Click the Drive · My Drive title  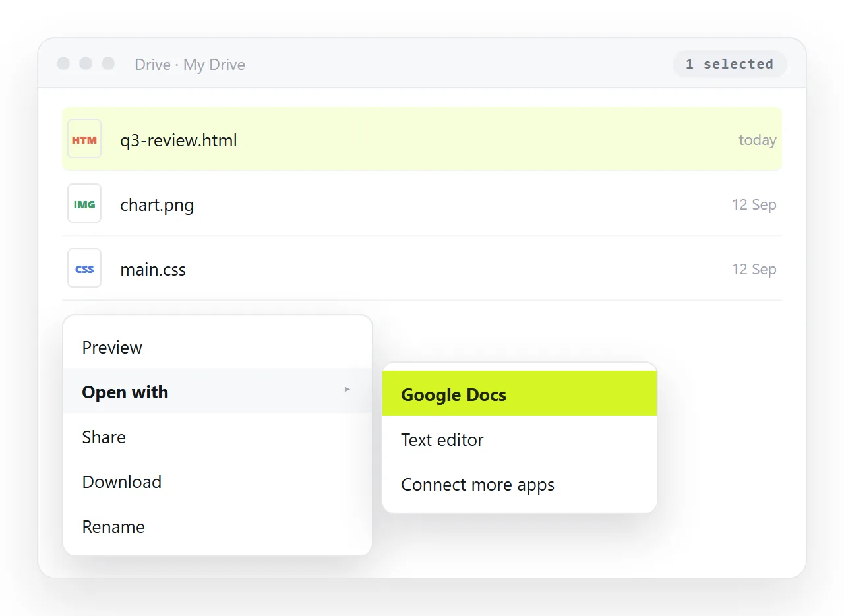[x=190, y=65]
